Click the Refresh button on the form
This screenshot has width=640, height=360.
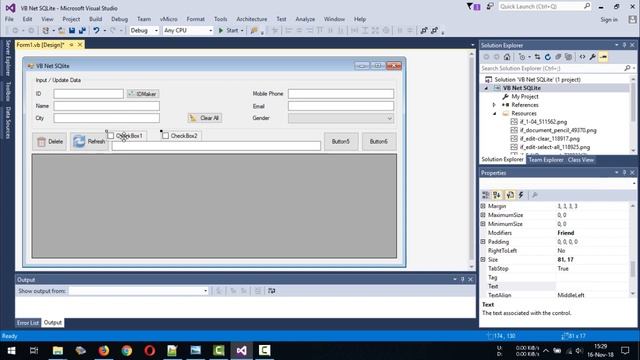coord(89,142)
